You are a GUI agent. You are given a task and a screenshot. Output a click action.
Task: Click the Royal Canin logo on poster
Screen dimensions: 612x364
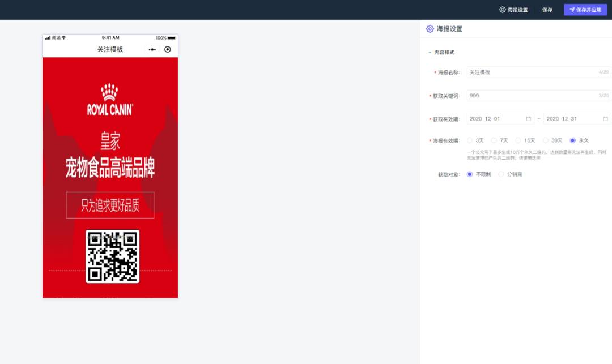pos(110,100)
